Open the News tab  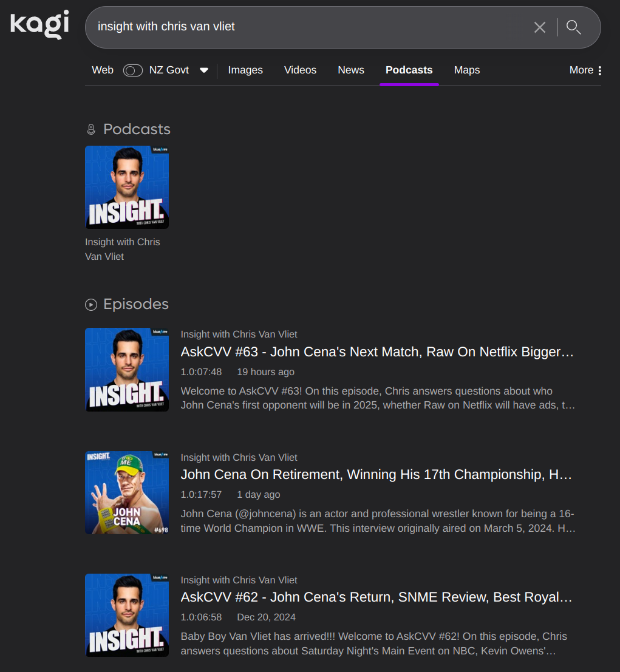click(x=350, y=70)
